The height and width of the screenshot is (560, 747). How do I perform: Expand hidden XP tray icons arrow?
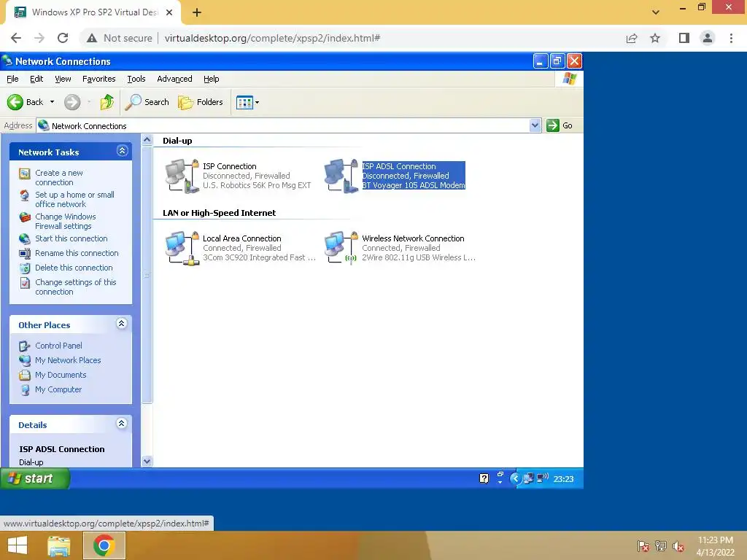[514, 478]
